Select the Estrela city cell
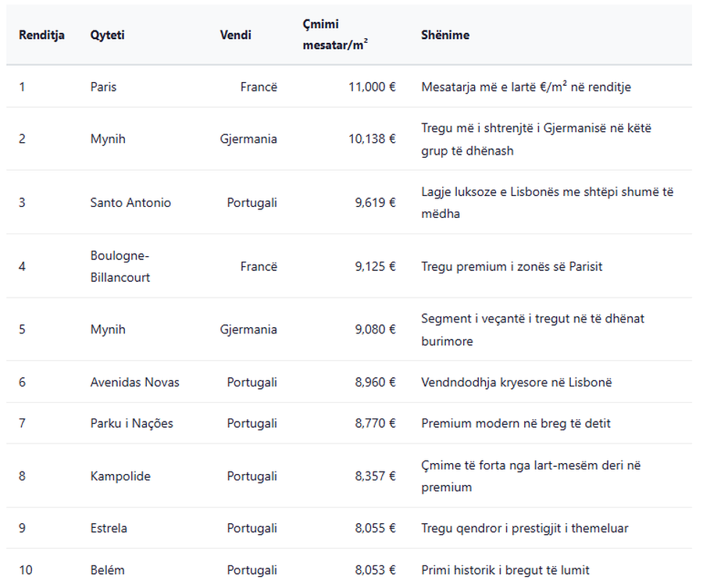Image resolution: width=703 pixels, height=588 pixels. tap(109, 528)
